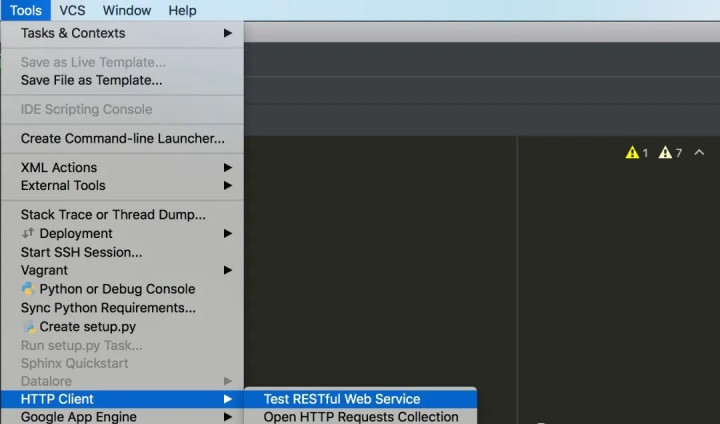Open XML Actions submenu
Viewport: 720px width, 424px height.
(122, 167)
